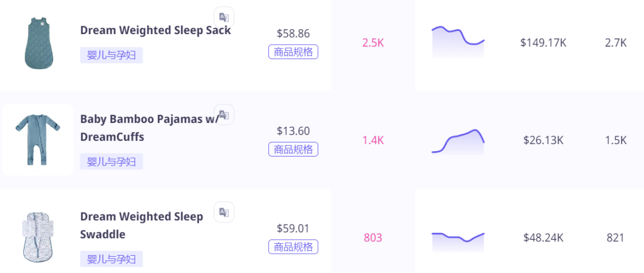The image size is (644, 273).
Task: Click 商品规格 button under $13.60 price
Action: (x=293, y=149)
